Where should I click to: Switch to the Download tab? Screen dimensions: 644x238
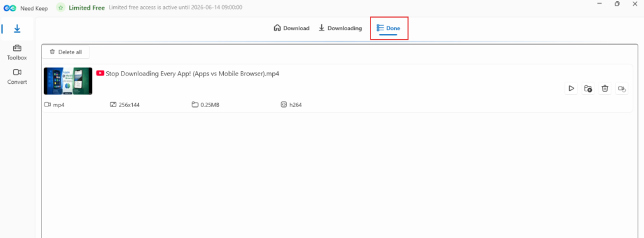click(291, 28)
